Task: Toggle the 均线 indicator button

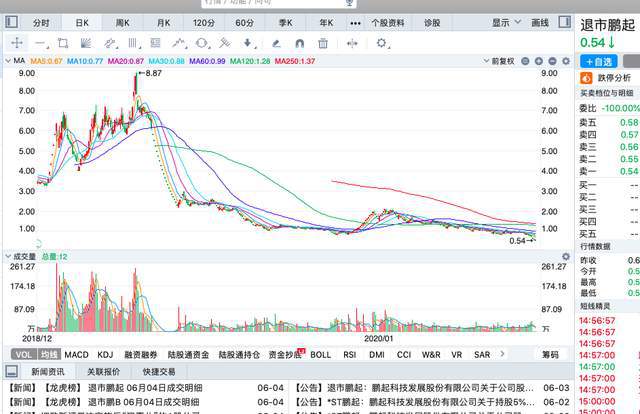Action: click(50, 354)
